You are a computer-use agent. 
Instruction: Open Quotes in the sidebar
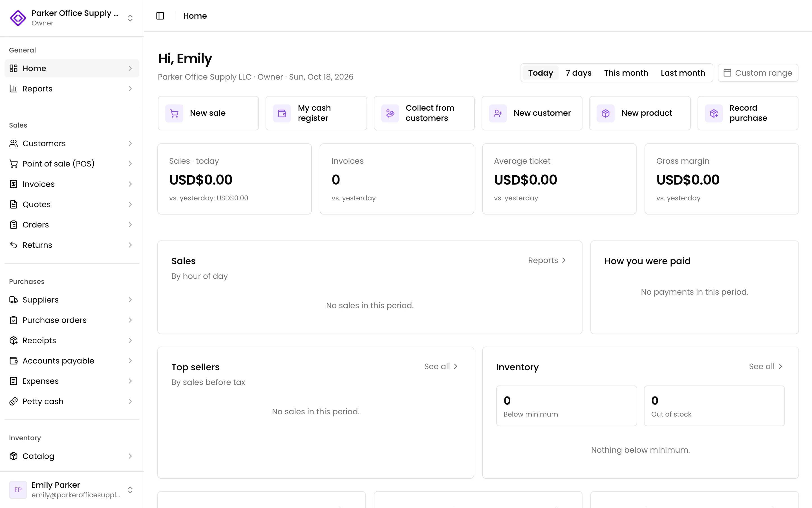[x=72, y=204]
